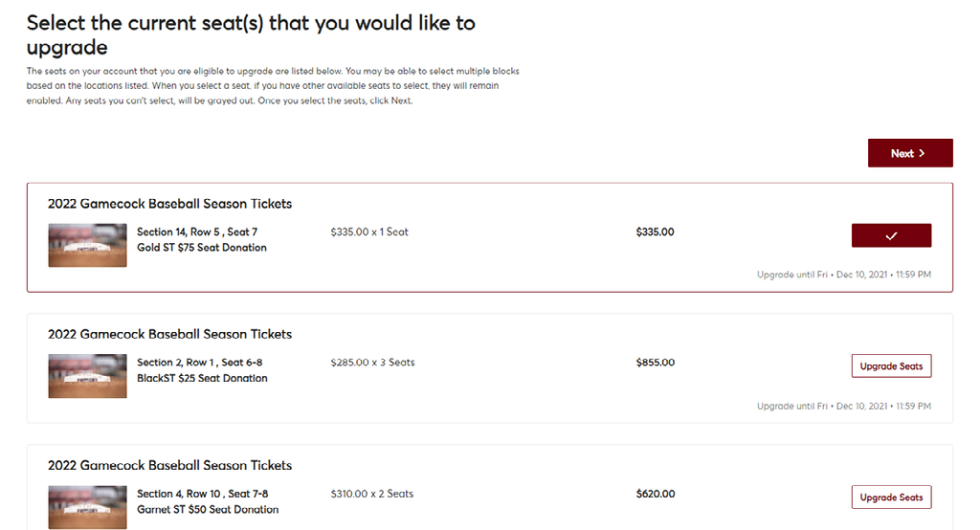Click the Section 2 stadium thumbnail
This screenshot has height=530, width=980.
pos(87,376)
